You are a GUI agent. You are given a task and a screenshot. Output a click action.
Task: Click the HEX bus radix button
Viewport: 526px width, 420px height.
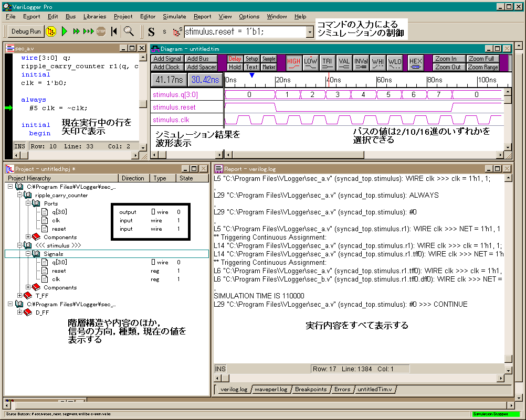tap(415, 63)
